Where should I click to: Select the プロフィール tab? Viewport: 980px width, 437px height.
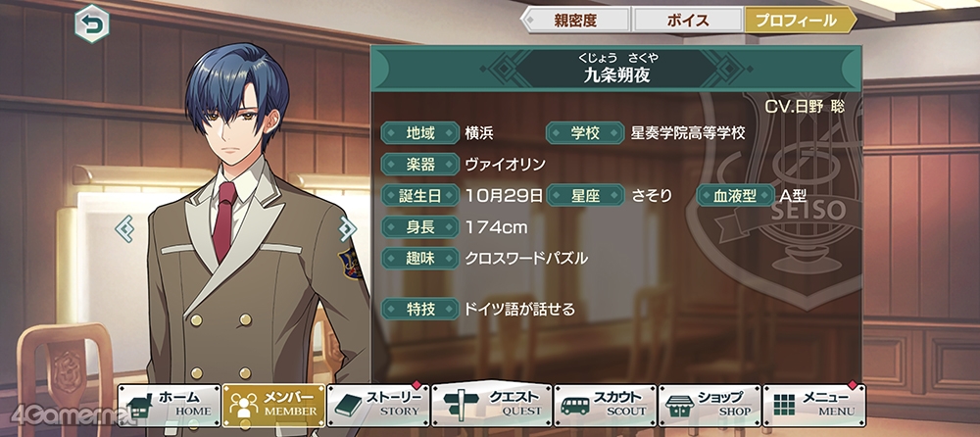tap(800, 20)
